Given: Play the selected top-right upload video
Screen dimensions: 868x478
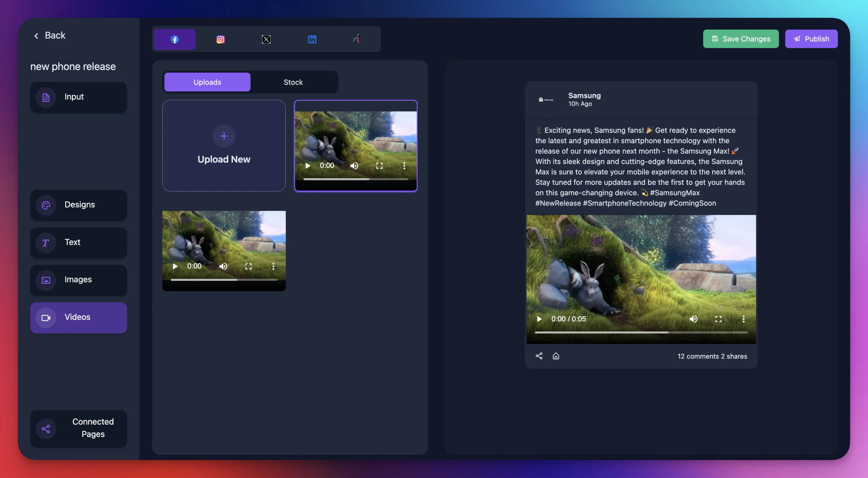Looking at the screenshot, I should click(308, 165).
